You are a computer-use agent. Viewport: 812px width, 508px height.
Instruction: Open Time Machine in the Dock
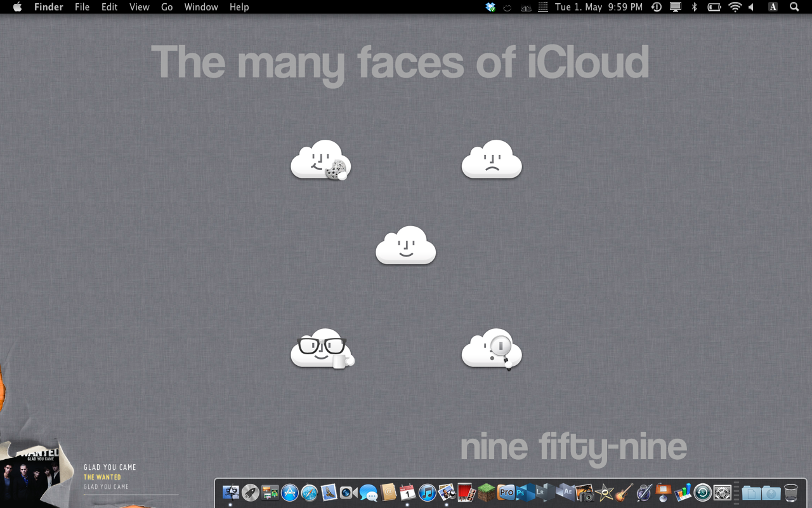(702, 492)
